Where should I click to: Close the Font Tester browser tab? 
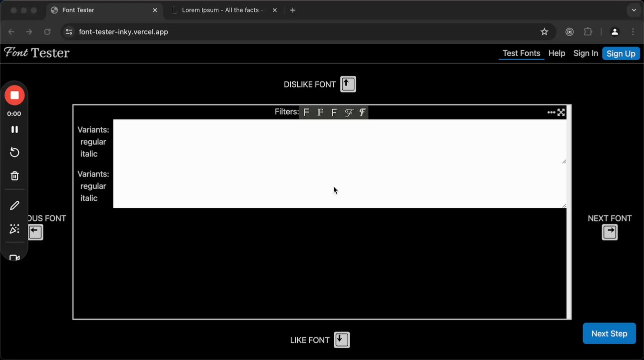[155, 10]
